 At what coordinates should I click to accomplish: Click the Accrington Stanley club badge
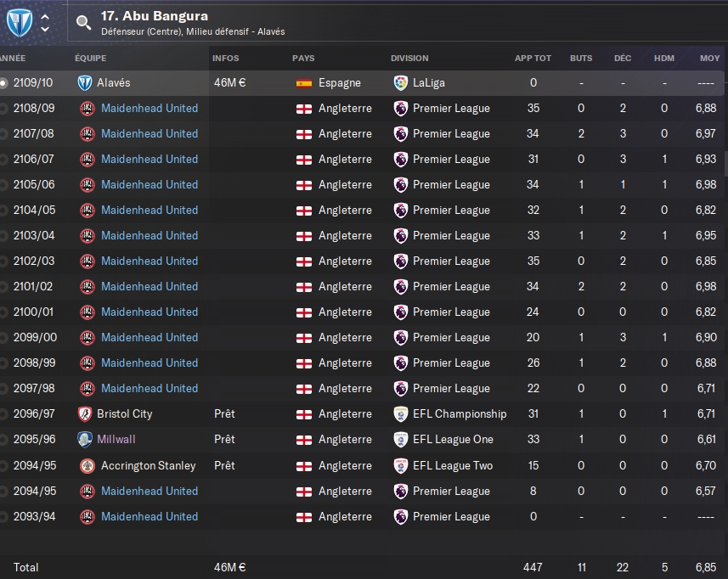point(87,465)
